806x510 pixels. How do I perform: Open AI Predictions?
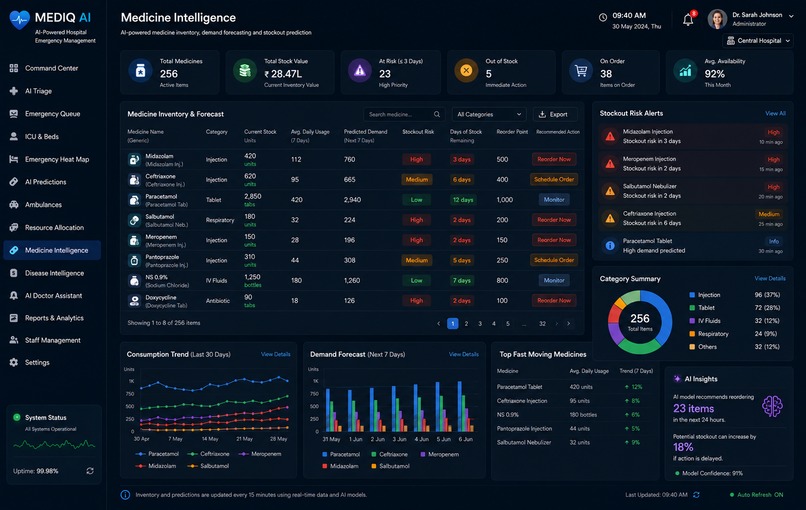(45, 182)
